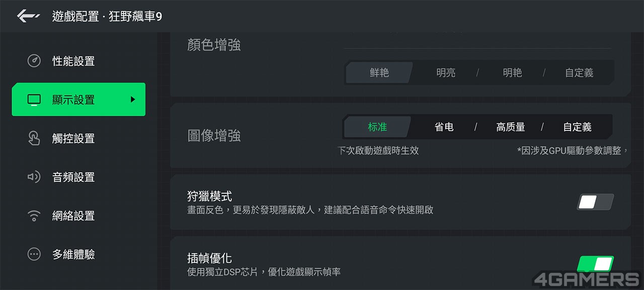The height and width of the screenshot is (290, 644).
Task: Choose 自定義 for color enhancement
Action: (579, 72)
